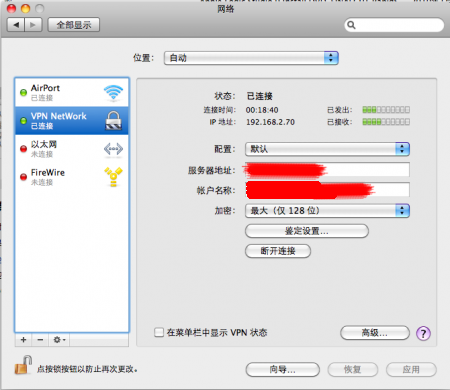The height and width of the screenshot is (390, 450).
Task: Focus the search field in the toolbar
Action: click(394, 25)
